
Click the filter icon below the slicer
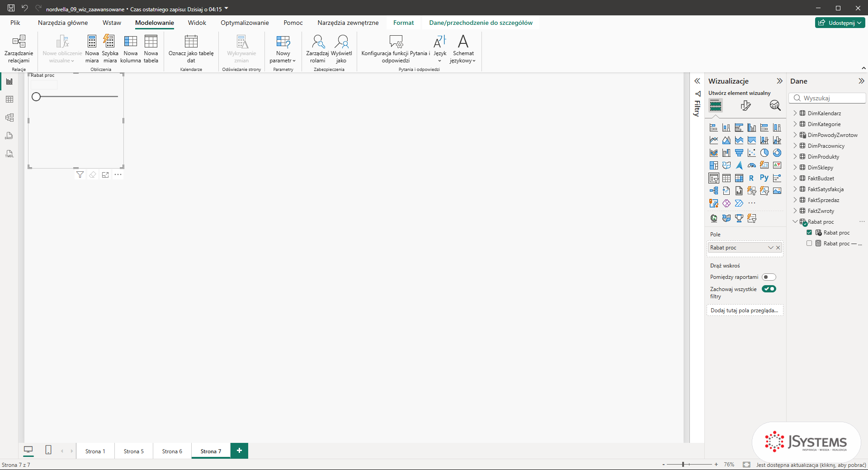pos(80,175)
